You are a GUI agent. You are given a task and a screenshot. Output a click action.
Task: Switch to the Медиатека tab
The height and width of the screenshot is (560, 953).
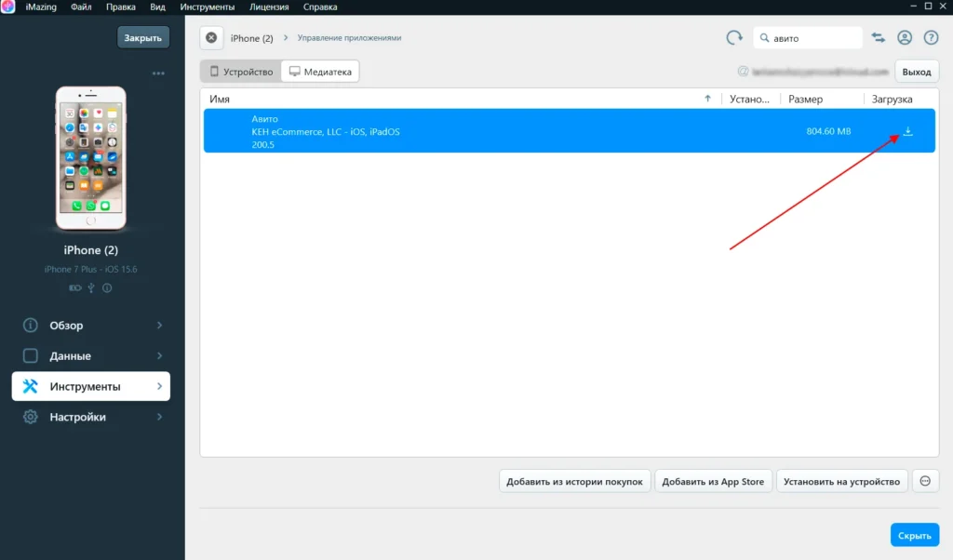tap(320, 71)
